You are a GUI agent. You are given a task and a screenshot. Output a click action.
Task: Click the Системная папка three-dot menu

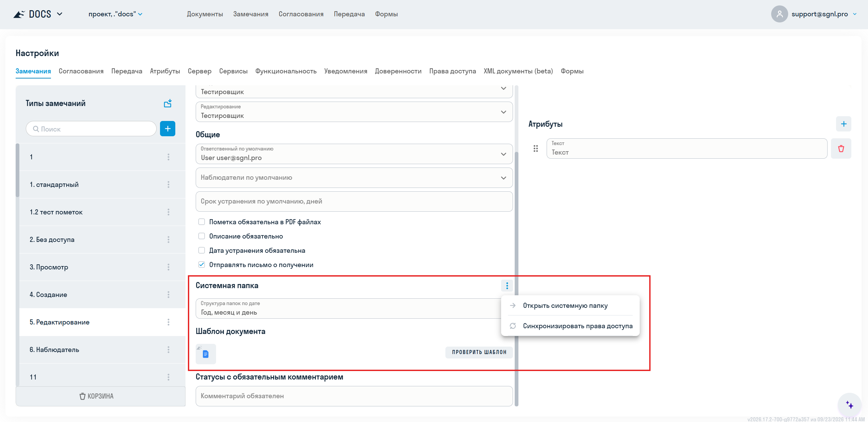507,286
